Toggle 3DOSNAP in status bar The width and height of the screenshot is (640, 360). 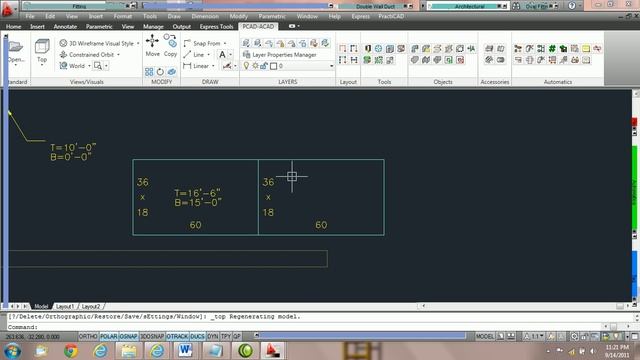click(x=152, y=336)
